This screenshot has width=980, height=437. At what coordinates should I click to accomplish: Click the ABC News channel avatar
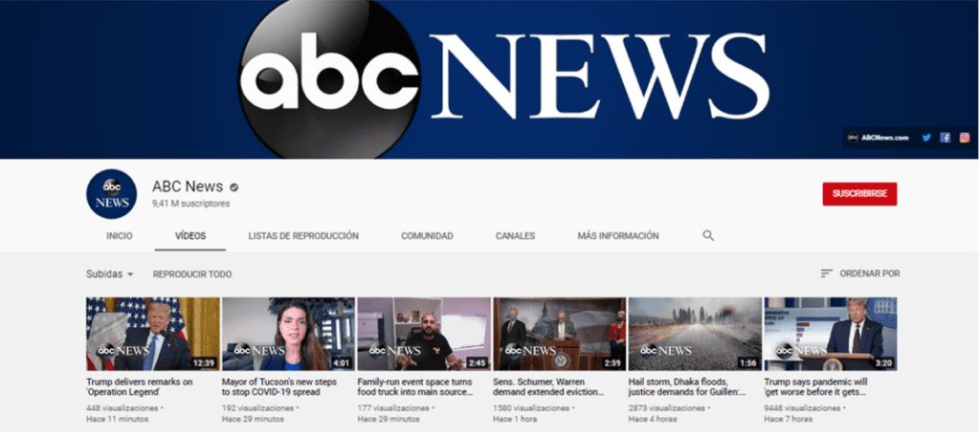[x=111, y=194]
